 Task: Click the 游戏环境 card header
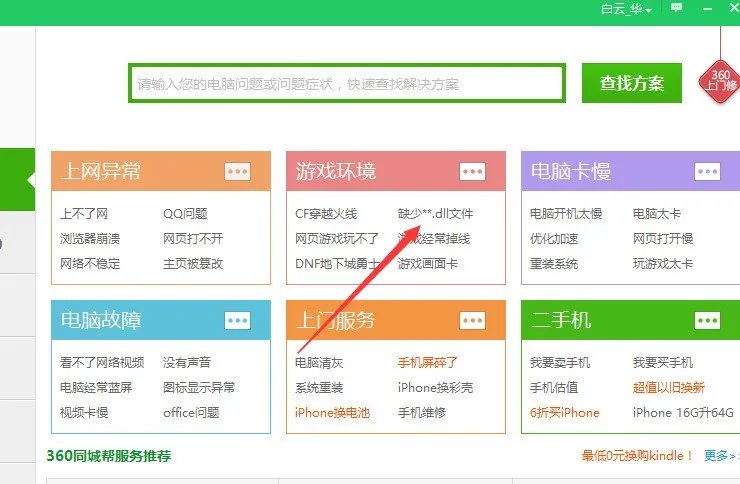(396, 171)
